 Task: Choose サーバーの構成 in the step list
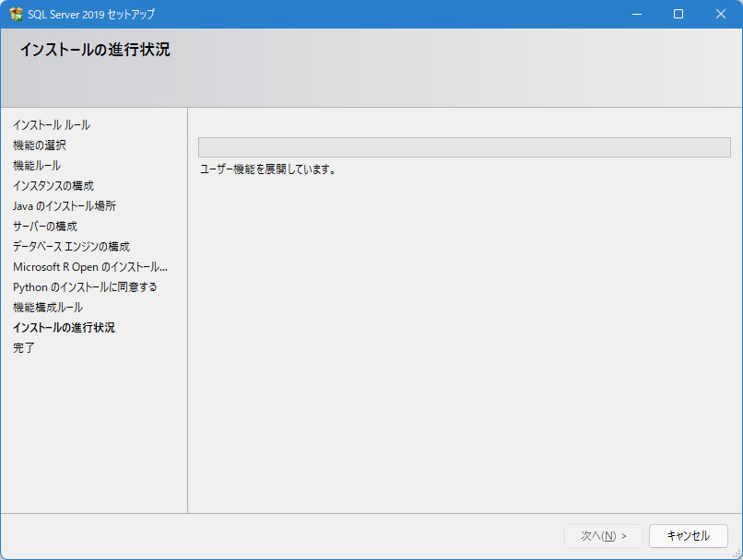pyautogui.click(x=45, y=227)
